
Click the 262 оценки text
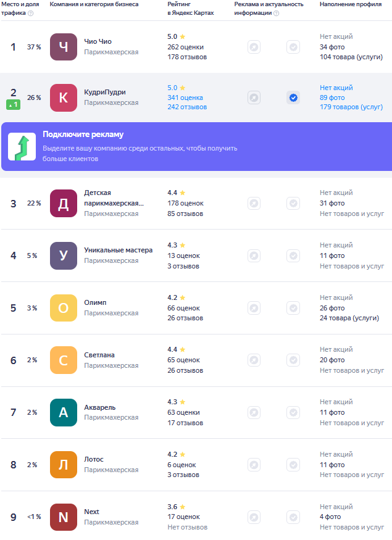click(185, 47)
